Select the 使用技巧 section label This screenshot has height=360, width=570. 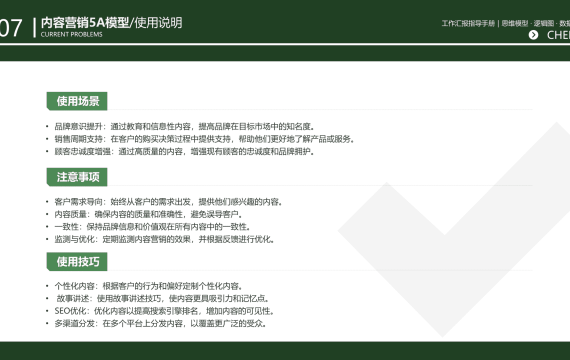pos(77,262)
